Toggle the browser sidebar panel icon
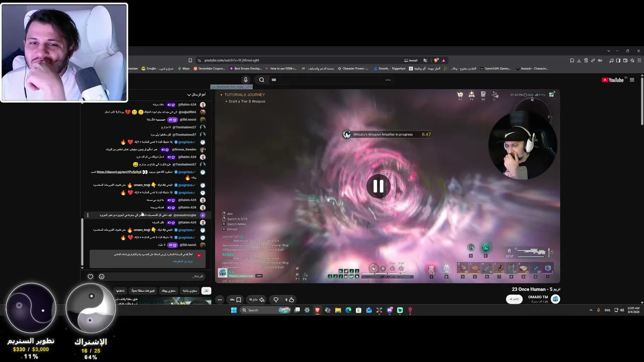This screenshot has height=362, width=644. click(x=618, y=60)
